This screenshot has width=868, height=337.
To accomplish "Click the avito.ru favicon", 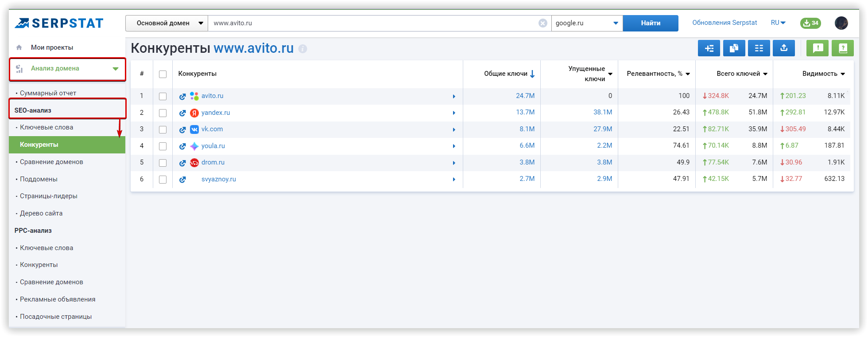I will 194,96.
